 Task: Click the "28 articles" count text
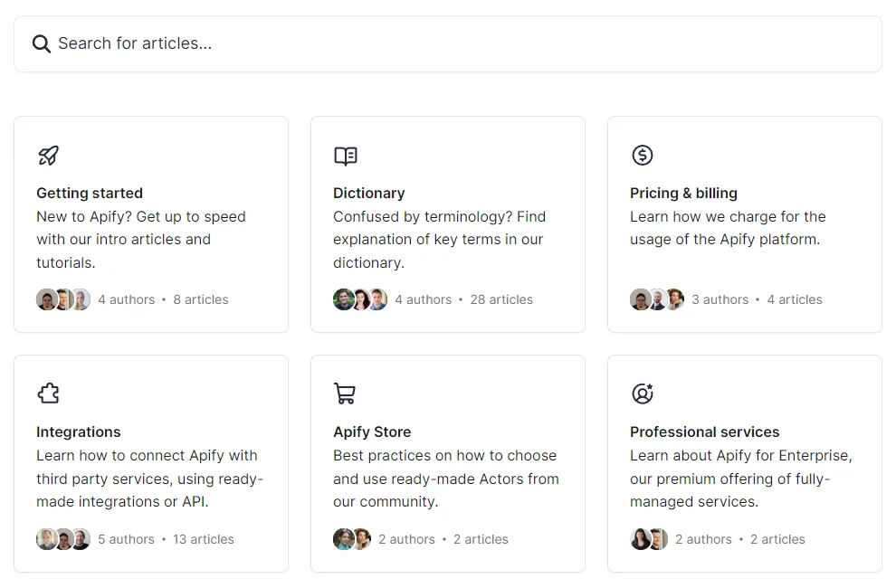tap(501, 299)
